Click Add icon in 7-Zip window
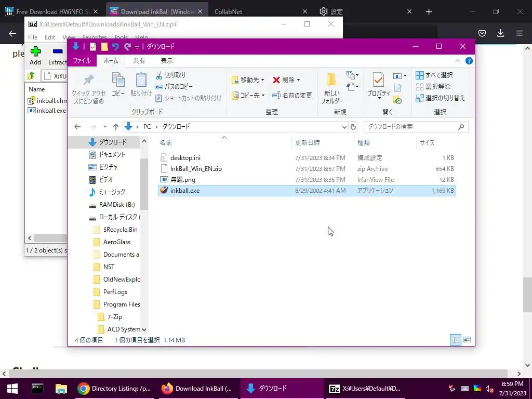 (x=35, y=56)
